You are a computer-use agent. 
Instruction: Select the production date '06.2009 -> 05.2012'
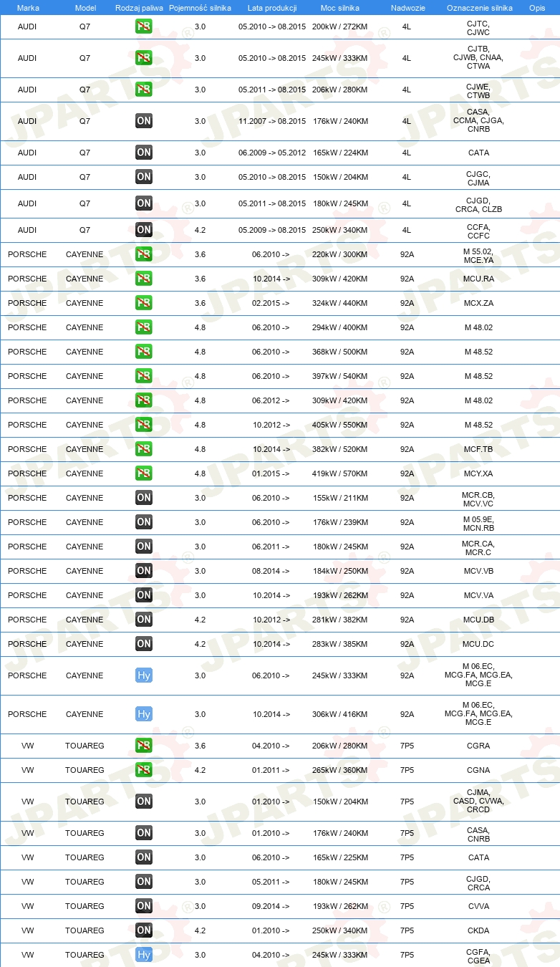click(272, 153)
